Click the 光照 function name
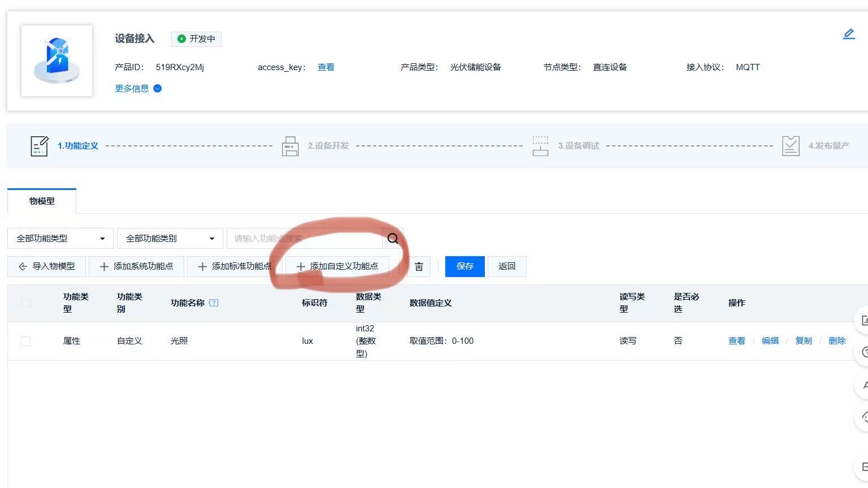This screenshot has height=488, width=868. pos(179,340)
